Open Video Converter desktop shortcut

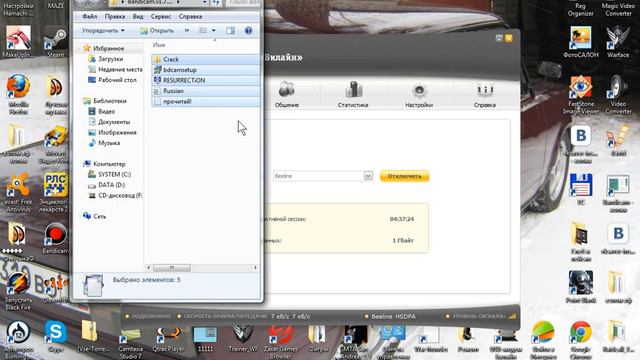[x=618, y=94]
